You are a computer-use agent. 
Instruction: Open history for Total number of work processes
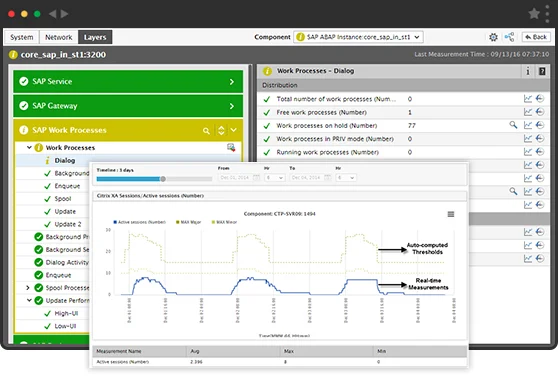click(x=540, y=99)
